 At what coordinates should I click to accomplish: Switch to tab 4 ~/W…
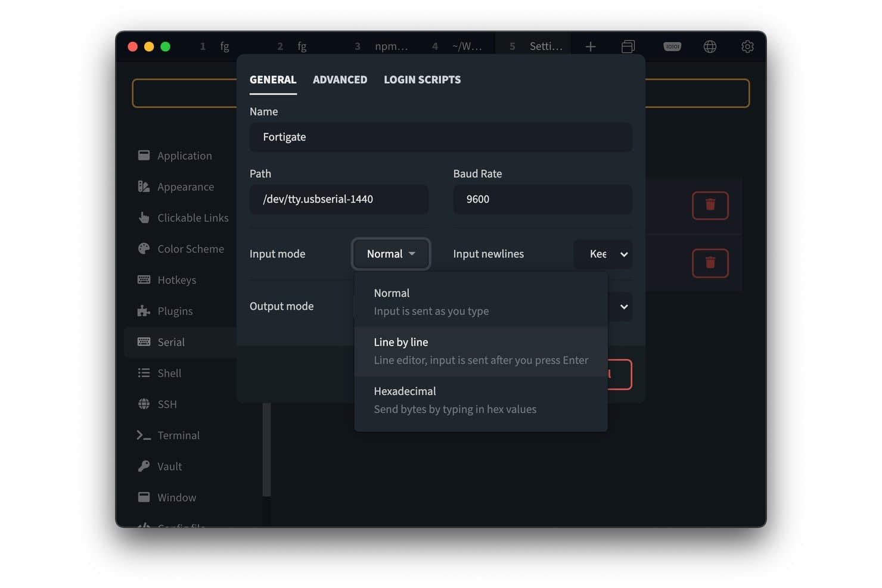point(456,46)
